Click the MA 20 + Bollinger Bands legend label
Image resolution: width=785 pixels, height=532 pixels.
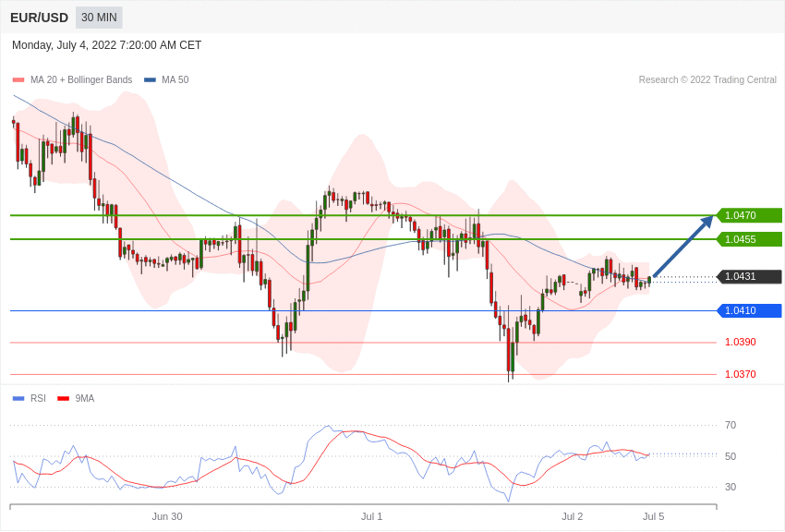(x=81, y=79)
